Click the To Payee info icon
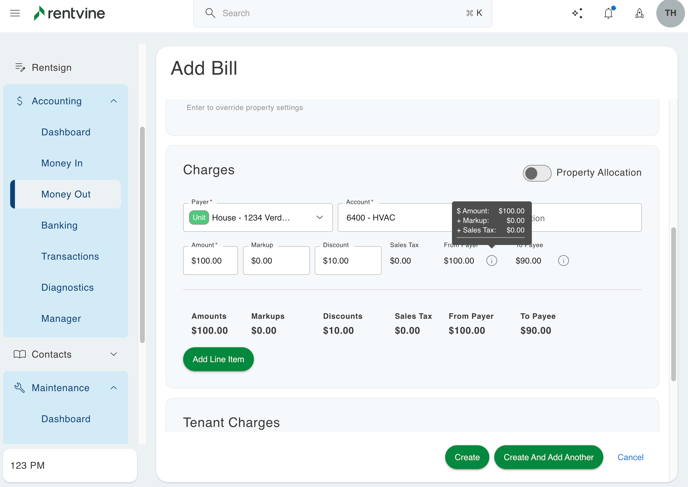 pos(563,261)
